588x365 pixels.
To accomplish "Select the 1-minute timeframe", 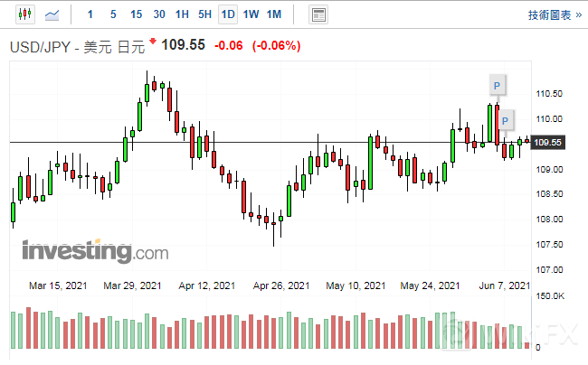I will (89, 14).
